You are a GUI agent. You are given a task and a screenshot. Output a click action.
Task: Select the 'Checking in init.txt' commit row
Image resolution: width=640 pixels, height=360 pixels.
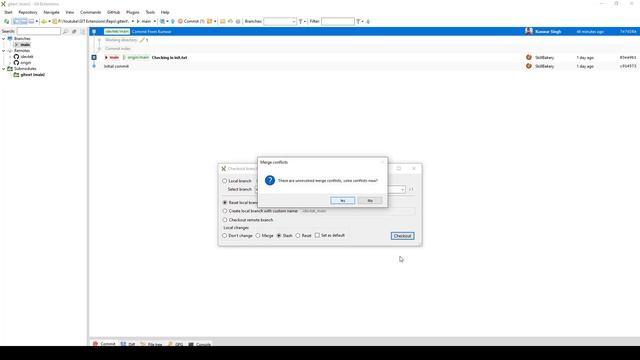tap(364, 58)
